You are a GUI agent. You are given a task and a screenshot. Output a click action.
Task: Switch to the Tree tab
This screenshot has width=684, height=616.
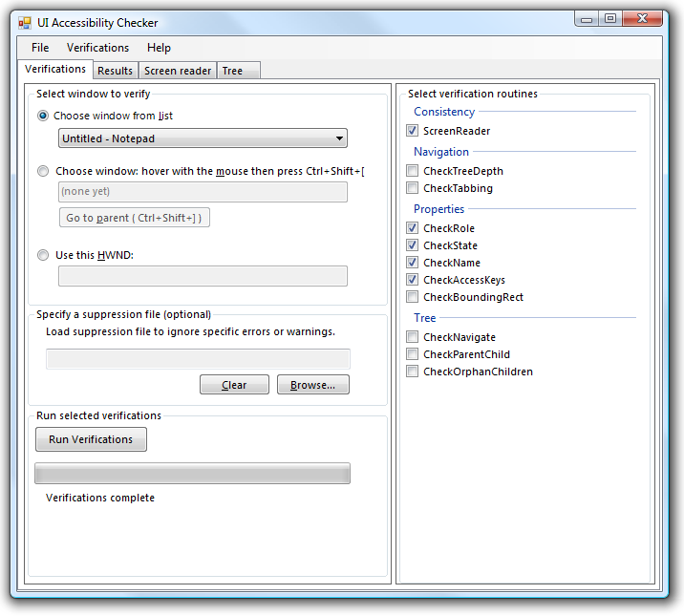(x=232, y=71)
